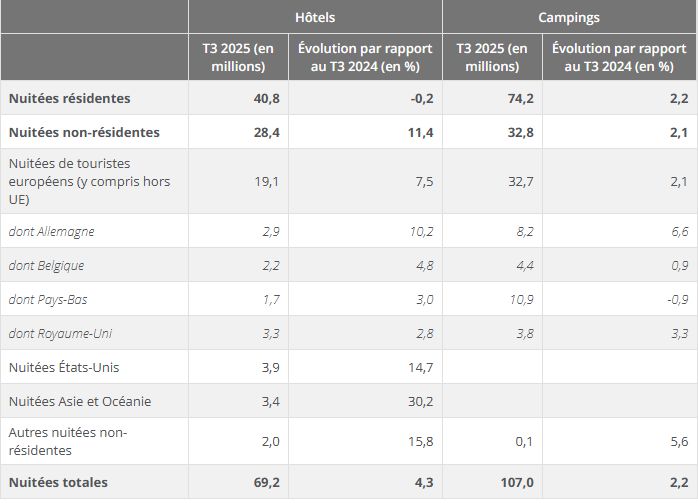Screen dimensions: 698x503
Task: Click the dont Pays-Bas row label
Action: tap(47, 299)
